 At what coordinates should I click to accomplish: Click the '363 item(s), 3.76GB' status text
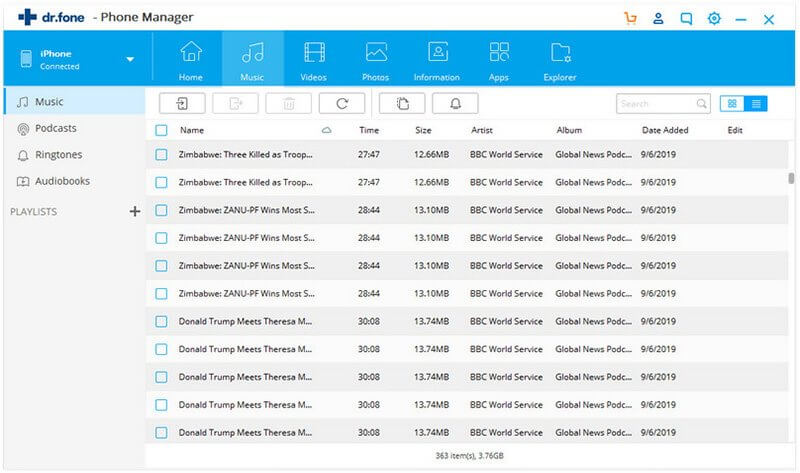coord(469,456)
